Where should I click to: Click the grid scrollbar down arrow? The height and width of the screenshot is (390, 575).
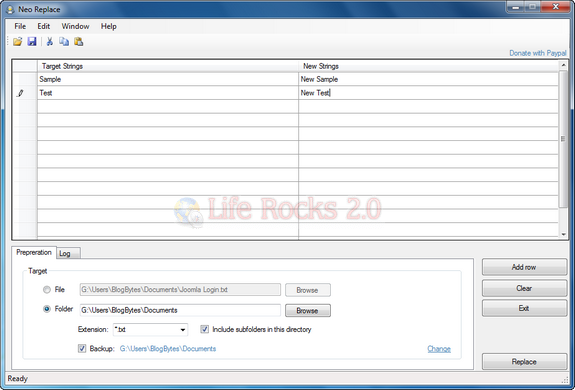coord(563,234)
